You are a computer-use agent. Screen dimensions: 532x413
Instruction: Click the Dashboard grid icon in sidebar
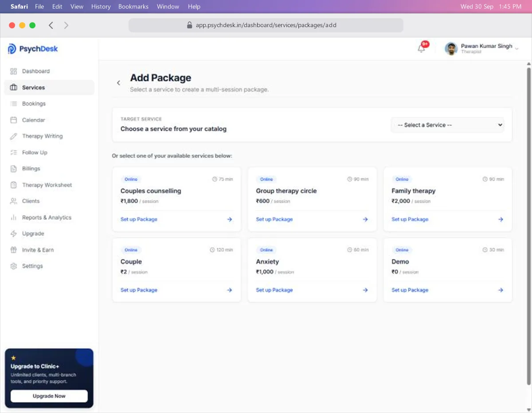click(x=13, y=71)
